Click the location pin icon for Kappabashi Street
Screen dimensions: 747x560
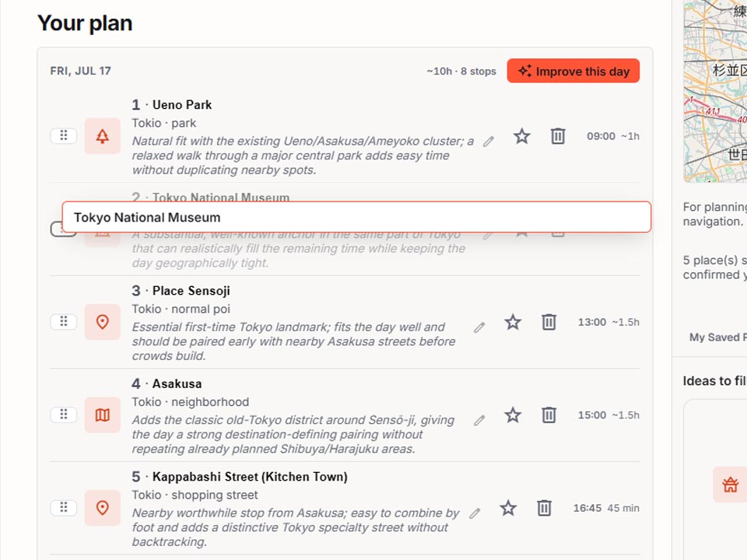tap(103, 508)
